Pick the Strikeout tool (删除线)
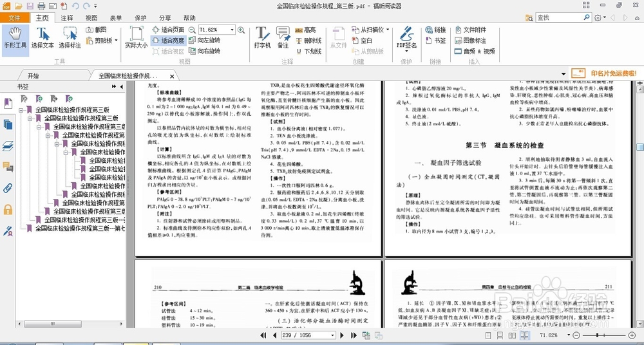 [x=308, y=41]
